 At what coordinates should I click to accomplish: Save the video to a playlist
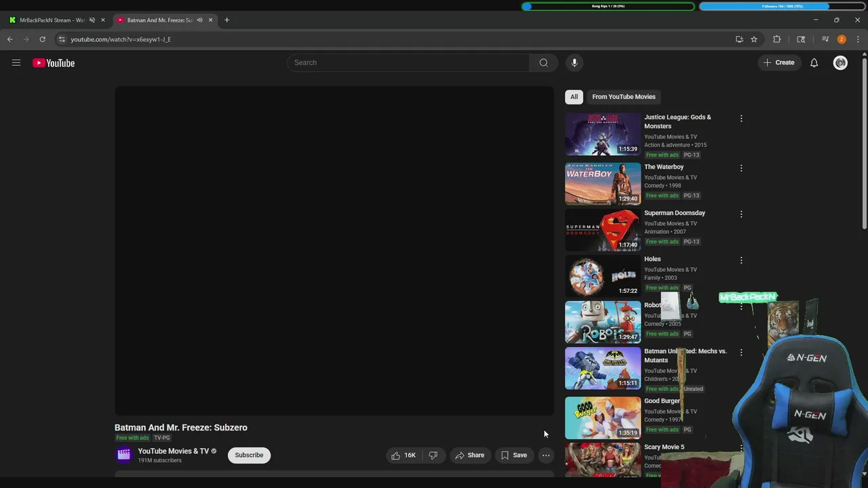(514, 455)
